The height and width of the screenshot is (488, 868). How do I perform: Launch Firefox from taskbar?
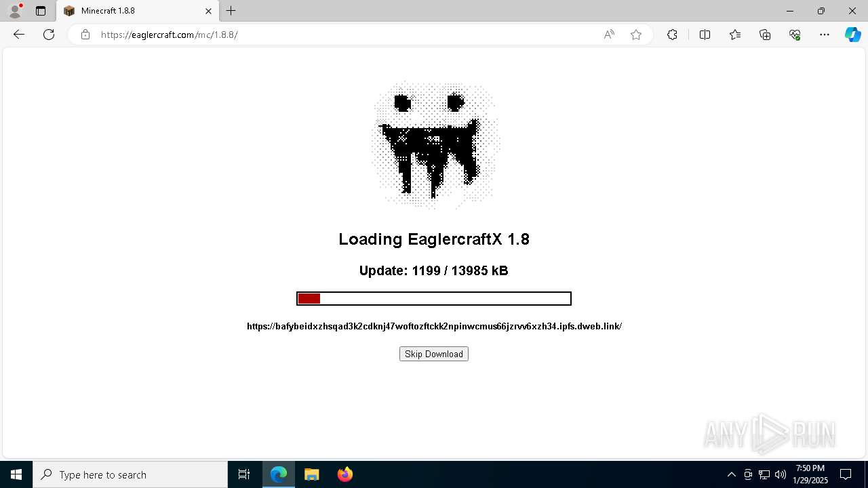[344, 474]
